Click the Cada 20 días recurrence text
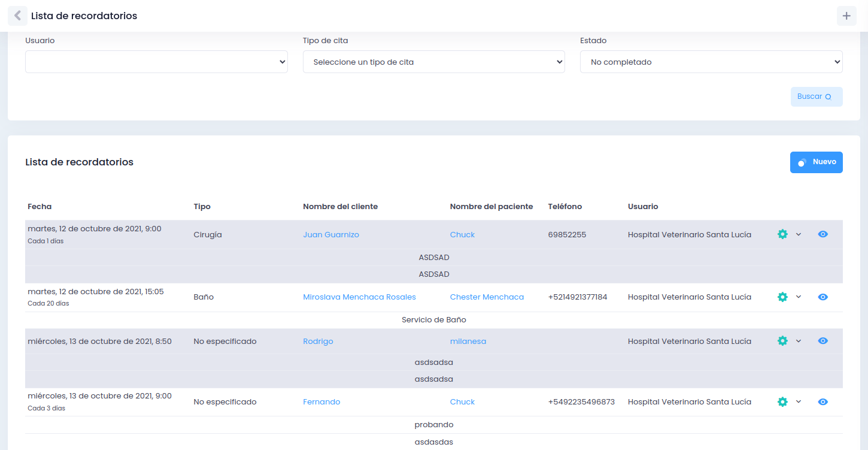 click(48, 304)
